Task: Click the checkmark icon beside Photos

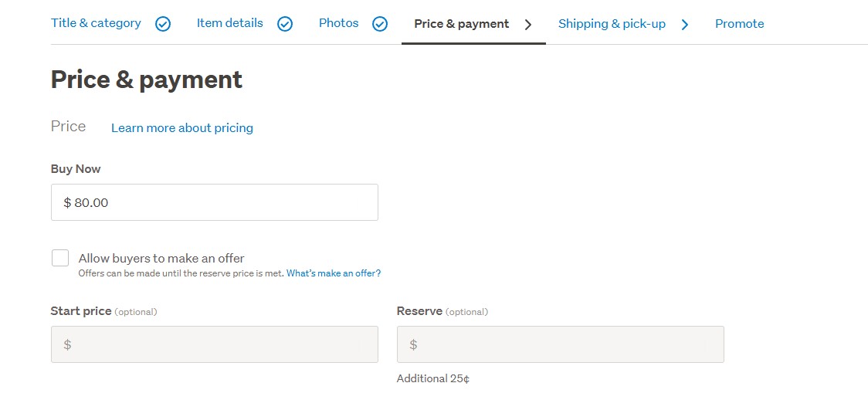Action: point(380,24)
